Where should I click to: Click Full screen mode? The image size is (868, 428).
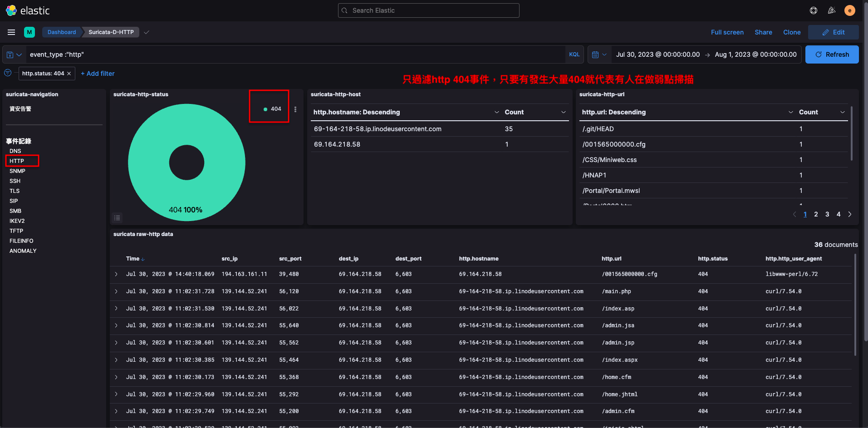[727, 32]
